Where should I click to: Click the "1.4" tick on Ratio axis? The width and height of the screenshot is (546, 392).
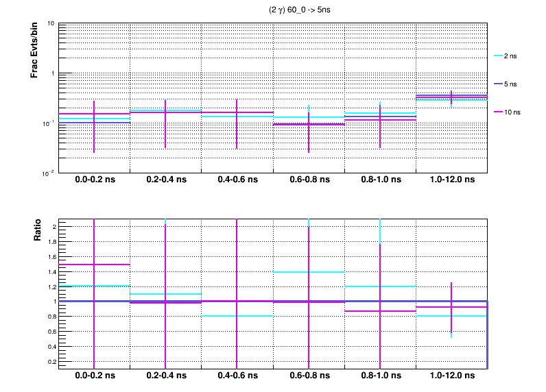coord(50,271)
